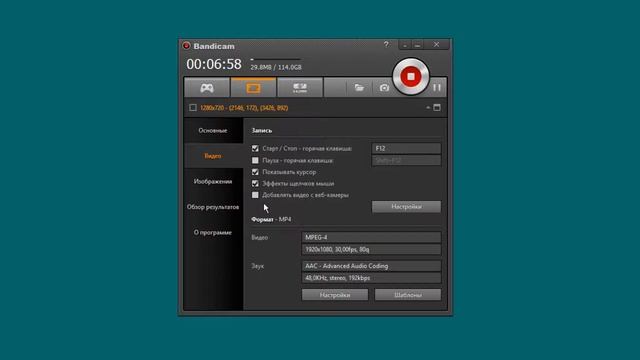
Task: Open the output folder icon
Action: pyautogui.click(x=359, y=88)
